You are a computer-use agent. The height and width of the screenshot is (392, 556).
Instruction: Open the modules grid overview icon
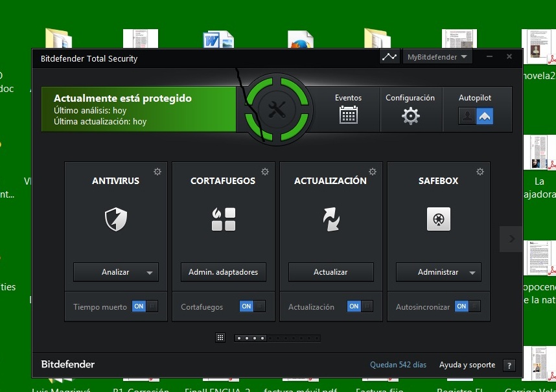[x=220, y=338]
